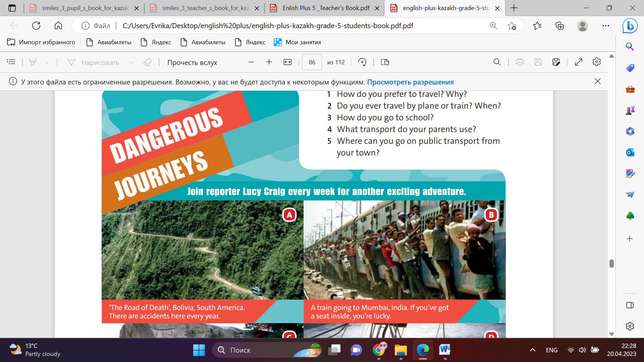Click the page number field showing 86
Image resolution: width=644 pixels, height=362 pixels.
point(312,62)
